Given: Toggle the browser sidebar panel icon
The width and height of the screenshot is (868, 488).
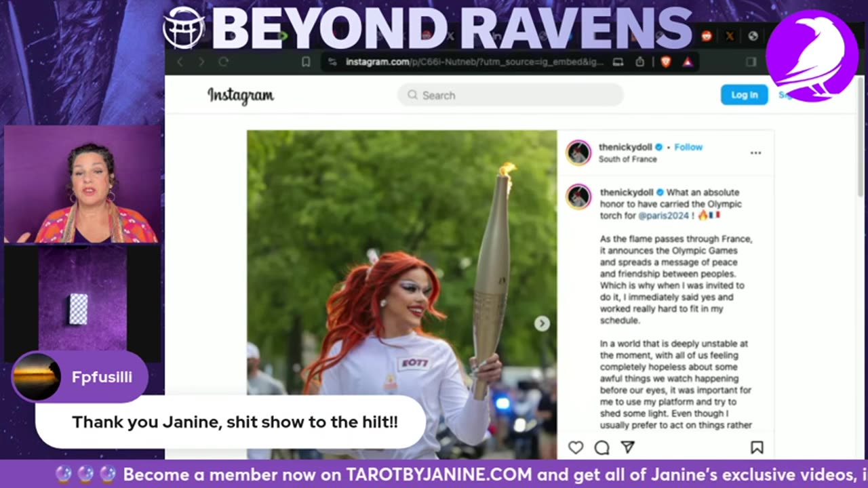Looking at the screenshot, I should pos(751,62).
